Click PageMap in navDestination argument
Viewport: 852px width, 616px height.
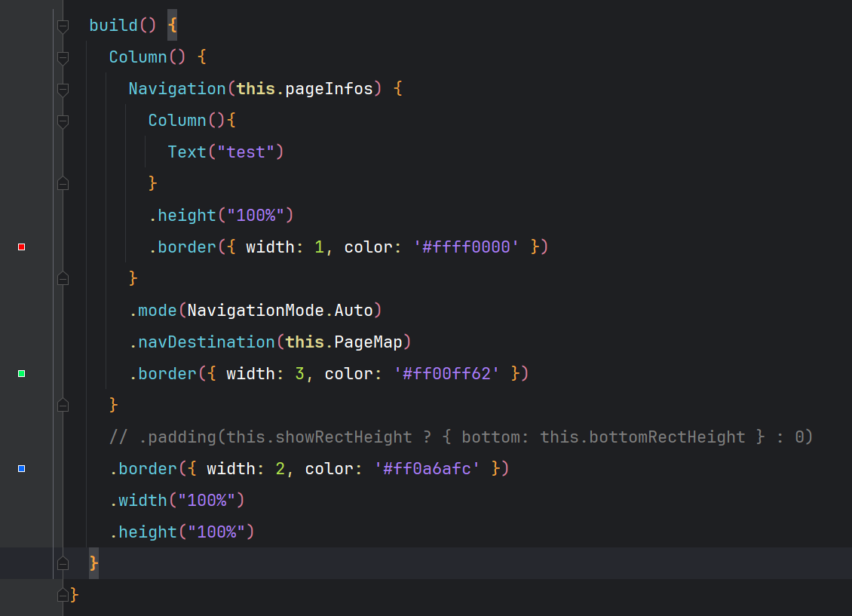click(368, 342)
